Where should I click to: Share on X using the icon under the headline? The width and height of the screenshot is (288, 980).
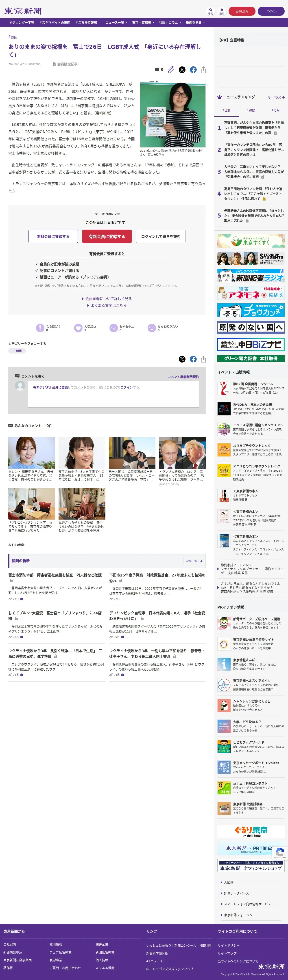[x=182, y=70]
